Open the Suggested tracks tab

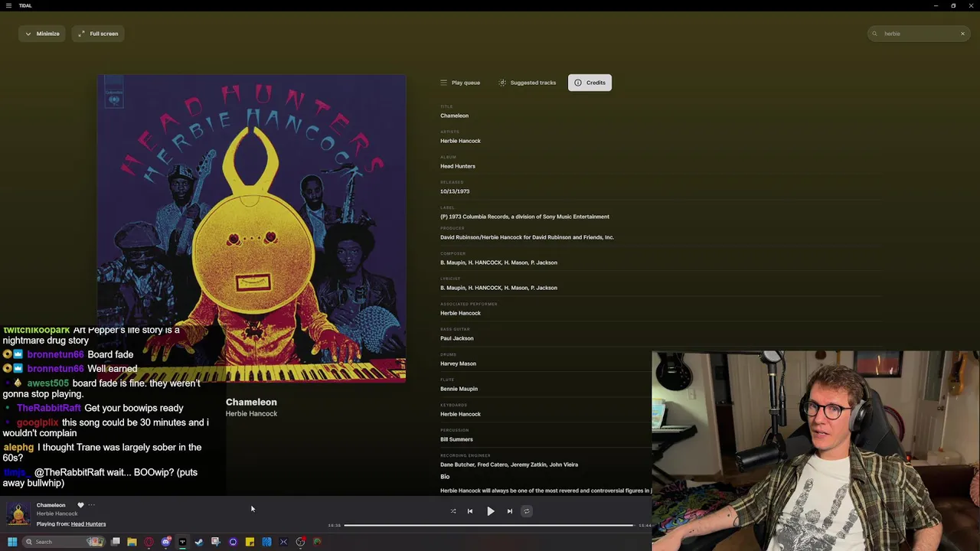click(528, 83)
